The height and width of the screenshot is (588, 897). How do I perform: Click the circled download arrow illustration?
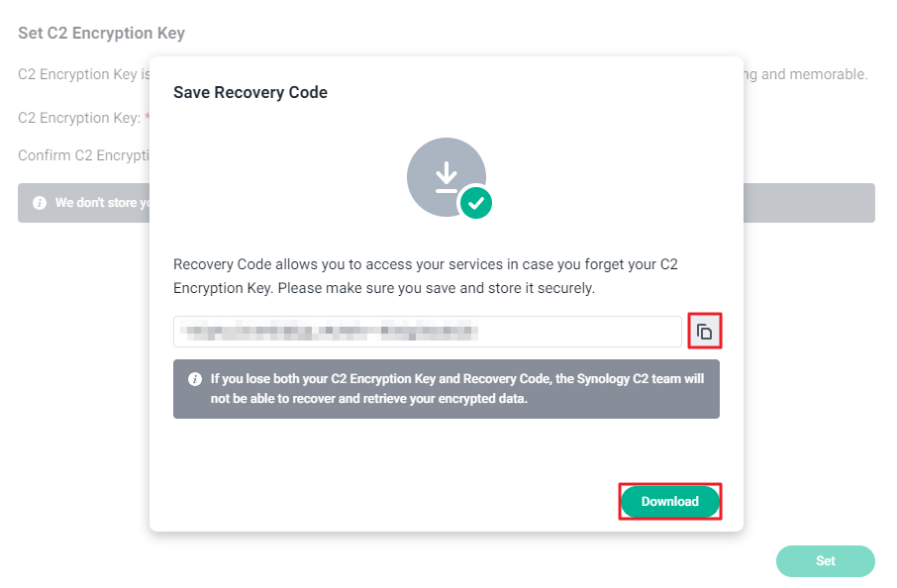click(x=448, y=176)
